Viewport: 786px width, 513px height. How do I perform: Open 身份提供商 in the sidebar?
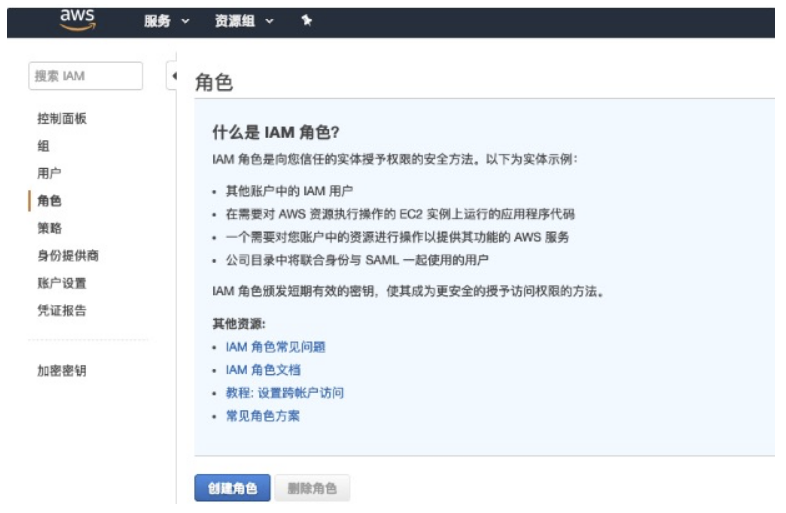(68, 256)
